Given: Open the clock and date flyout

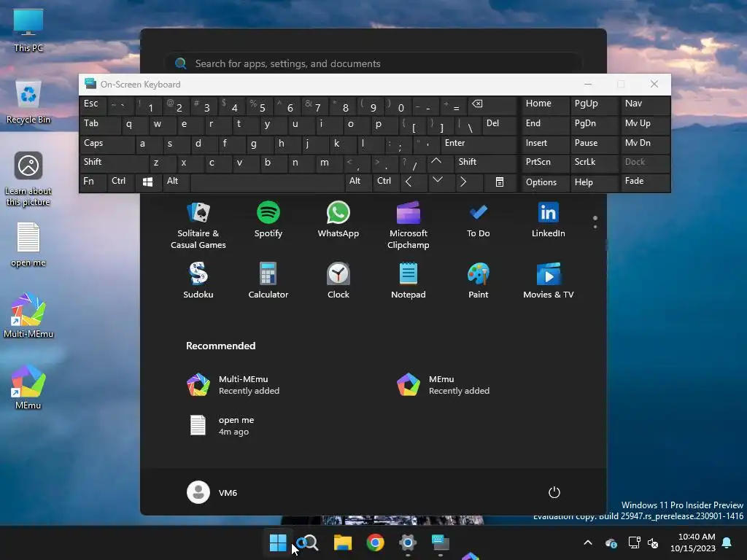Looking at the screenshot, I should click(693, 542).
